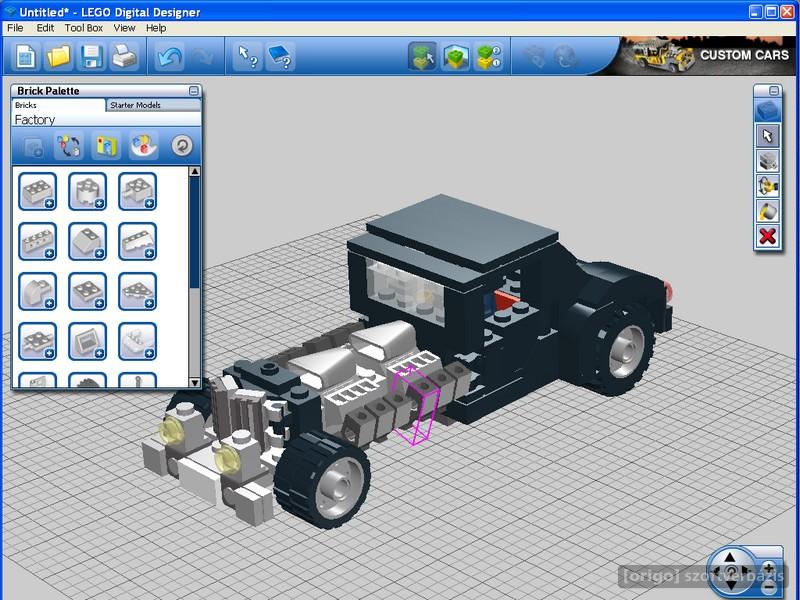Select the plate with side pins thumbnail

point(37,341)
